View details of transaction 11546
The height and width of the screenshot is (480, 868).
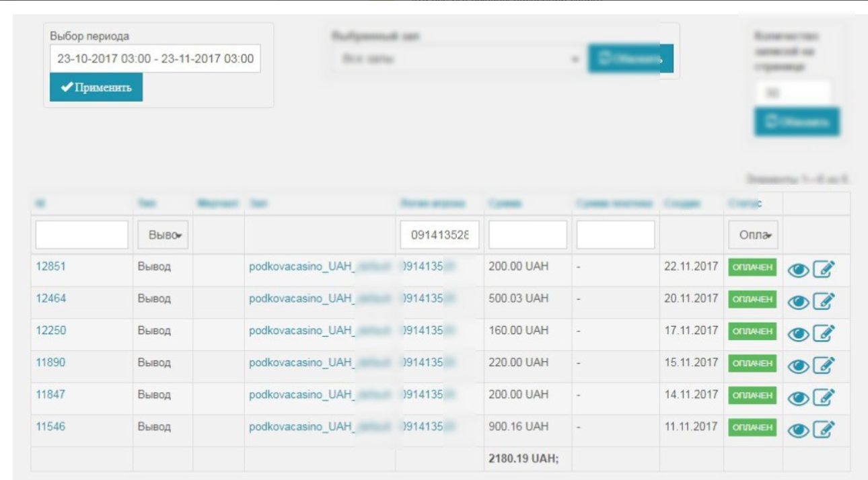click(798, 430)
